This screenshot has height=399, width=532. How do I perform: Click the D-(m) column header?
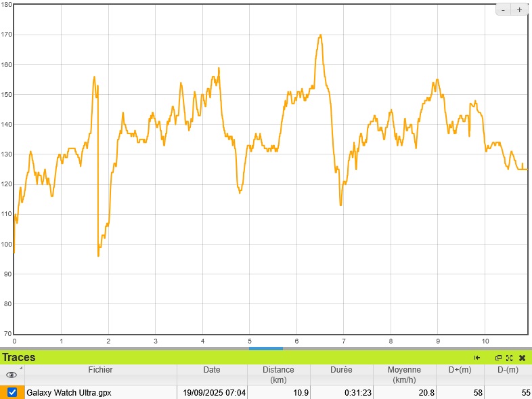[508, 370]
